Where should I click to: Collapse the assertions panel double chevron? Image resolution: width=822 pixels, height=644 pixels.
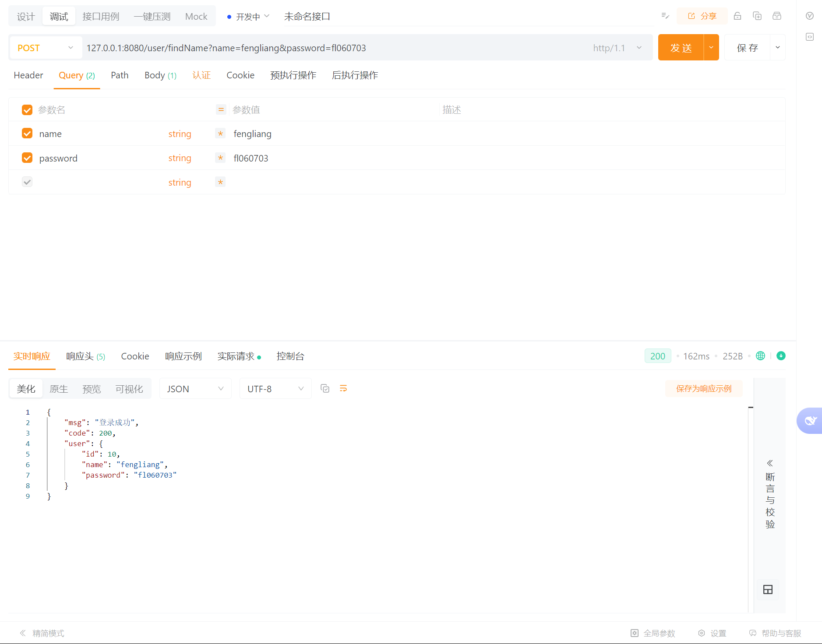coord(770,463)
